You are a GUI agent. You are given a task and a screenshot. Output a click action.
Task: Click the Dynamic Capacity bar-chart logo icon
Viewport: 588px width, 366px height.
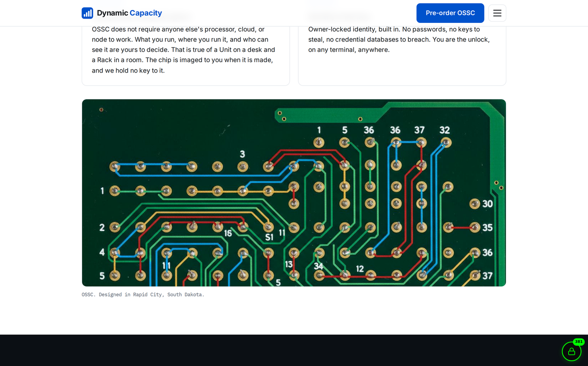87,13
